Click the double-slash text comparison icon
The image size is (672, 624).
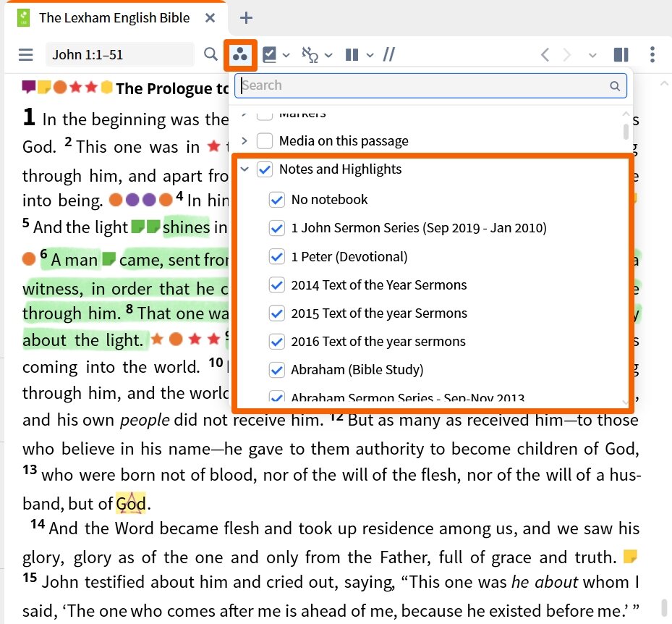point(388,55)
